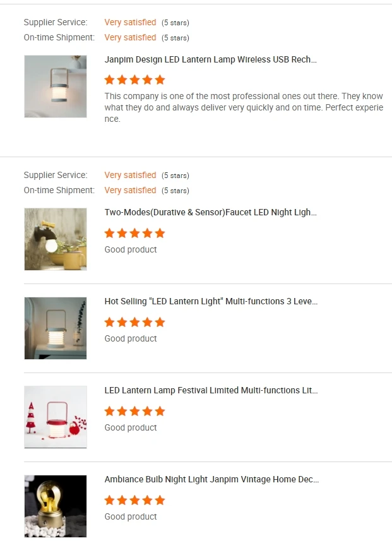Open Hot Selling "LED Lantern Light" product link
This screenshot has height=548, width=392.
click(x=211, y=302)
